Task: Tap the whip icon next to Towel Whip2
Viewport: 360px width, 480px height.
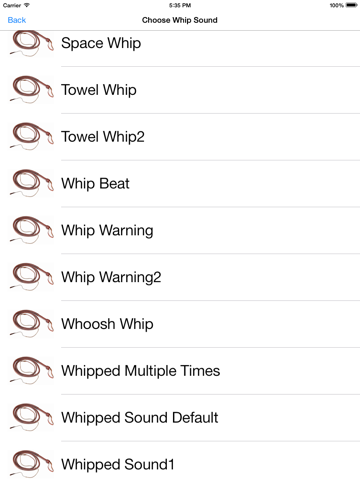Action: coord(31,137)
